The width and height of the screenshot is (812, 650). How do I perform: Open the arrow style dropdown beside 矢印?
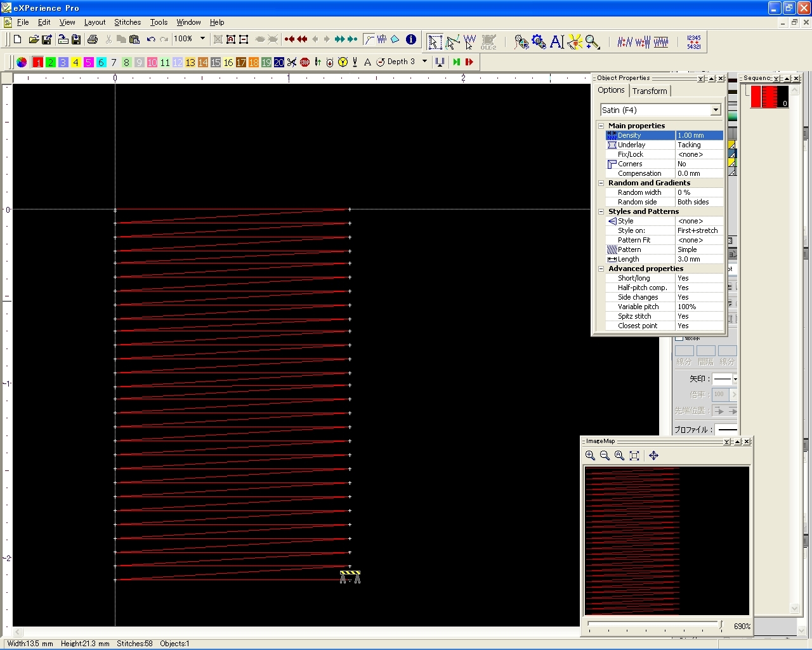pos(735,379)
